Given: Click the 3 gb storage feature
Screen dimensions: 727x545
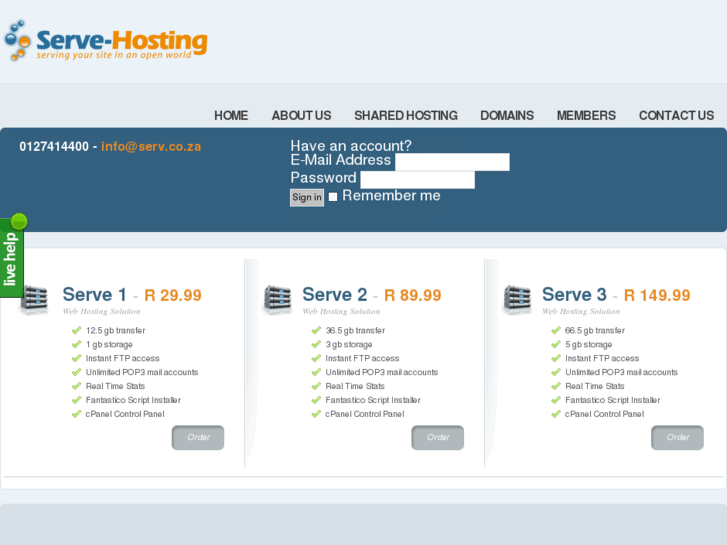Looking at the screenshot, I should click(349, 345).
